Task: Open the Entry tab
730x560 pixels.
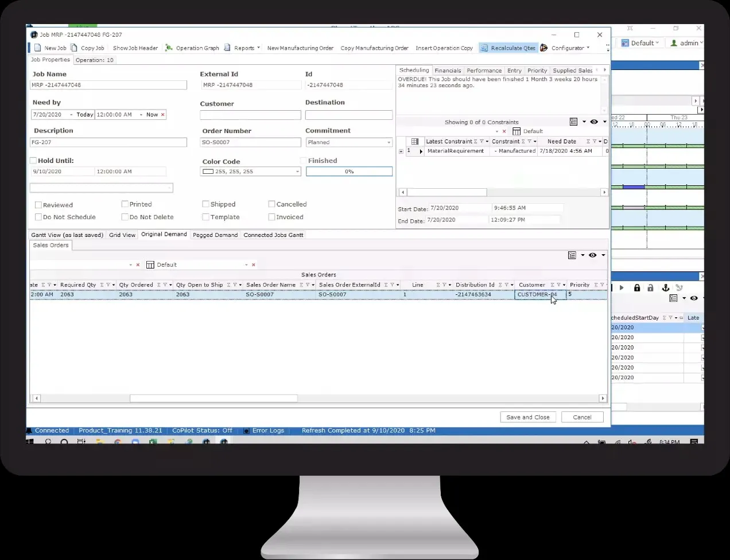Action: tap(514, 71)
